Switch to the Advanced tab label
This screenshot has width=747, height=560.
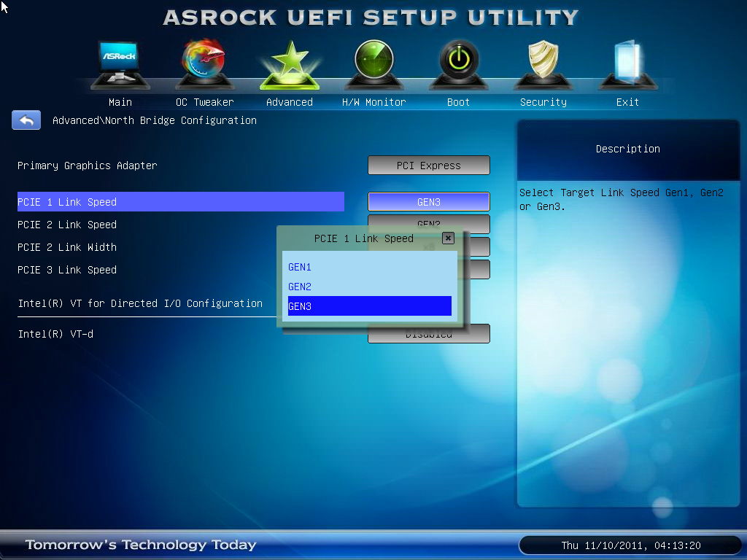point(290,102)
